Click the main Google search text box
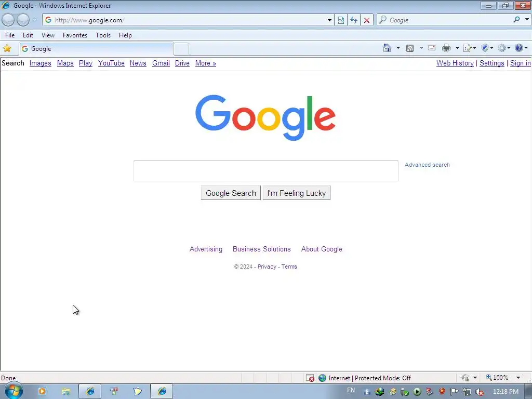The image size is (532, 399). [x=265, y=171]
